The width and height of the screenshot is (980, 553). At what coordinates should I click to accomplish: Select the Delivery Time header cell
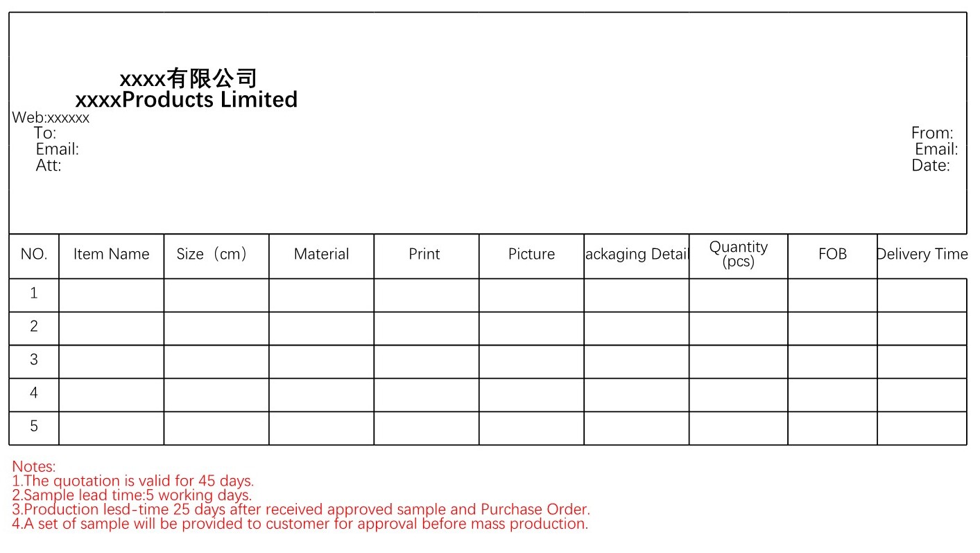pyautogui.click(x=922, y=255)
